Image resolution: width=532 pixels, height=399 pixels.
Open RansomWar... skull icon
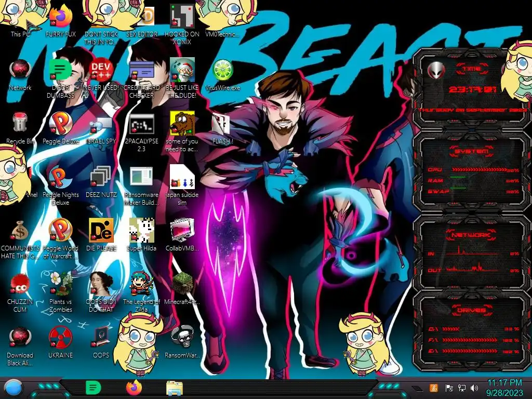pyautogui.click(x=182, y=342)
